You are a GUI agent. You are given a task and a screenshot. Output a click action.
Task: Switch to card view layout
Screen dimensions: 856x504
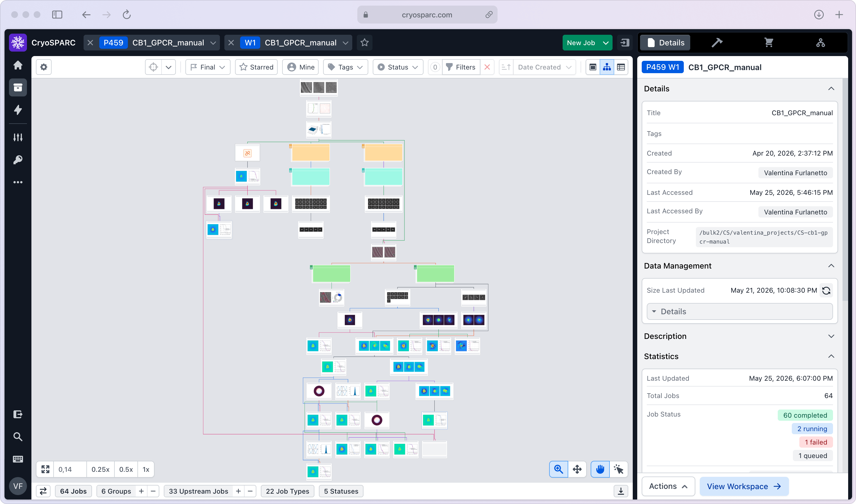593,67
